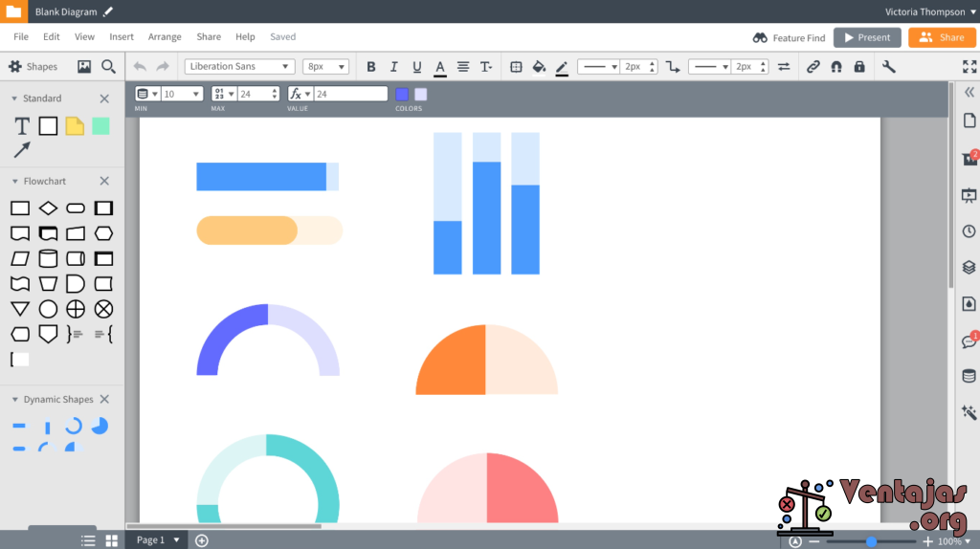The image size is (980, 549).
Task: Click the orange Share button
Action: coord(942,37)
